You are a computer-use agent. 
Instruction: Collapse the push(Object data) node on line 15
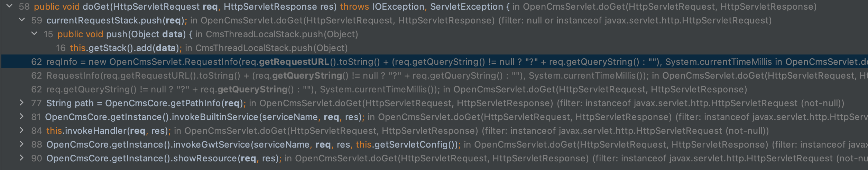pyautogui.click(x=34, y=33)
